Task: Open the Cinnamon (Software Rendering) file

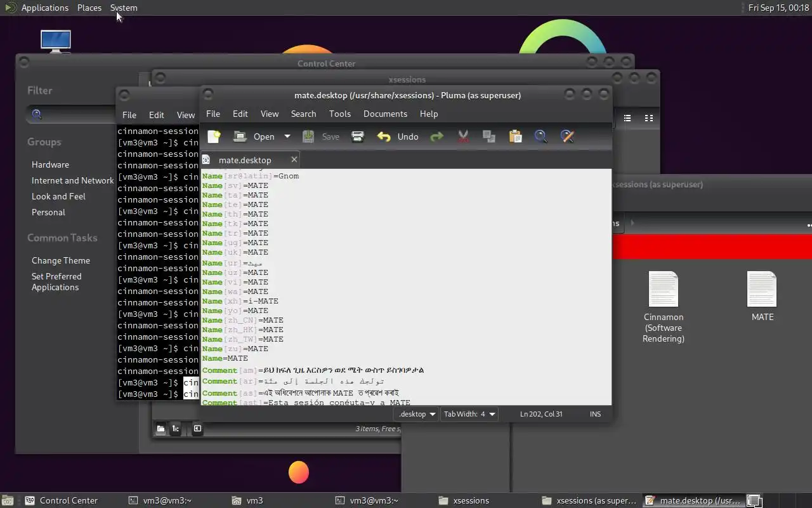Action: 664,307
